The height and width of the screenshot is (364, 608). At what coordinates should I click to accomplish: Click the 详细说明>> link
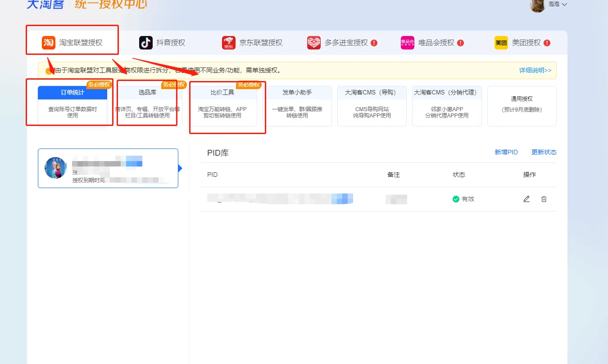[535, 71]
